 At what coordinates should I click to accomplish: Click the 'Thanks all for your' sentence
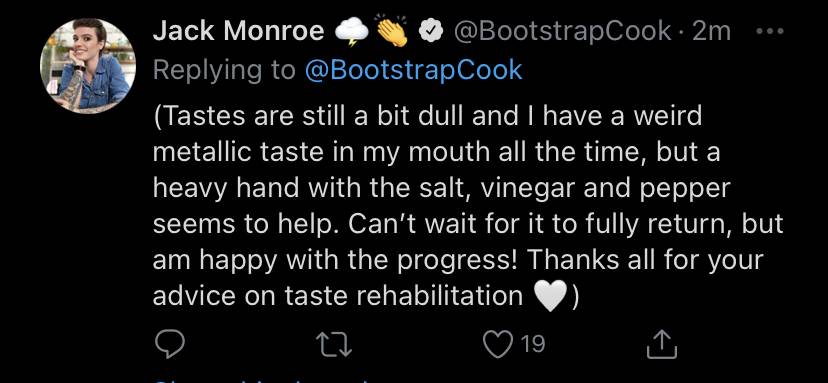pyautogui.click(x=644, y=260)
